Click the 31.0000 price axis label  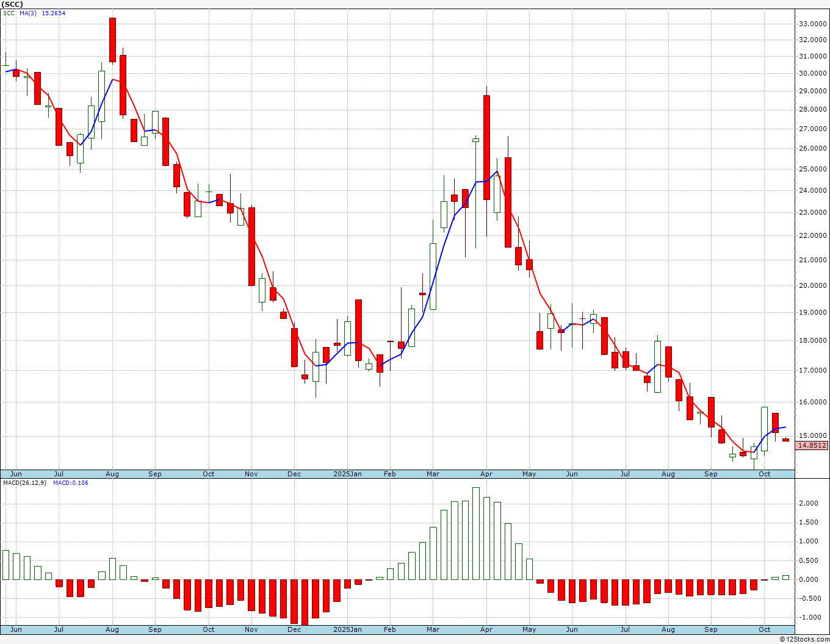point(812,56)
